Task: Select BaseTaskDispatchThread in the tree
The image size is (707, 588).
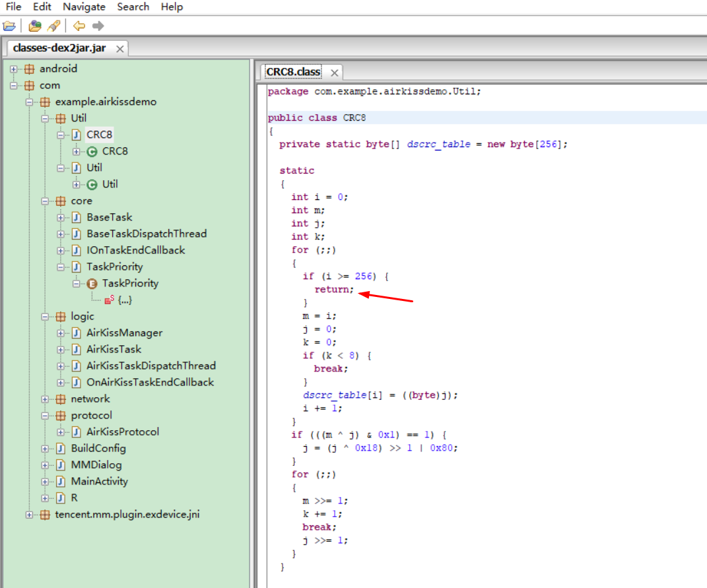Action: click(x=147, y=234)
